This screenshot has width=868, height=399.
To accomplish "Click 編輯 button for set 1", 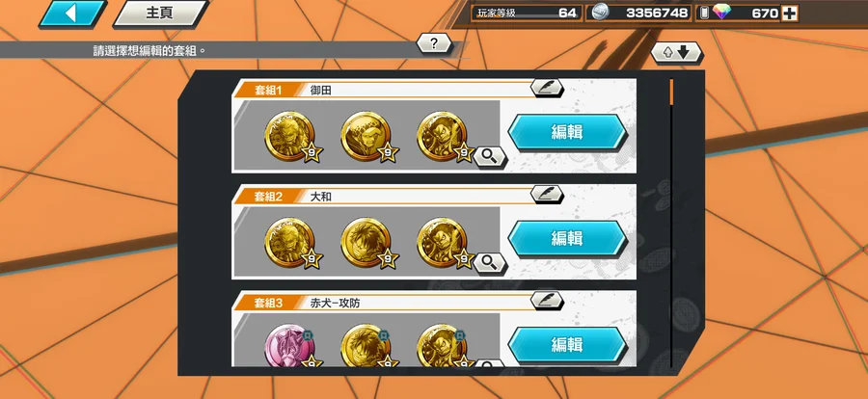I will (x=567, y=132).
